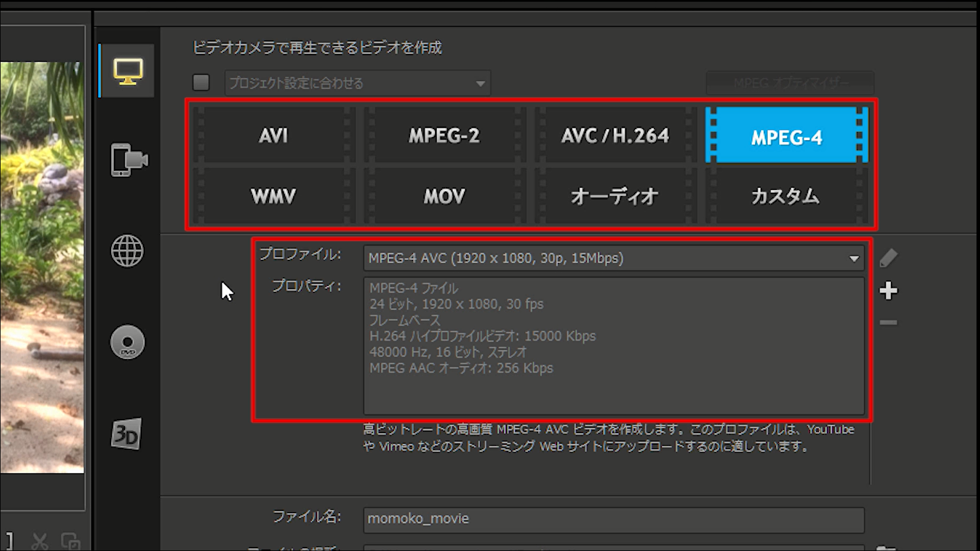This screenshot has height=551, width=980.
Task: Click the copy icon at bottom left
Action: pos(70,542)
